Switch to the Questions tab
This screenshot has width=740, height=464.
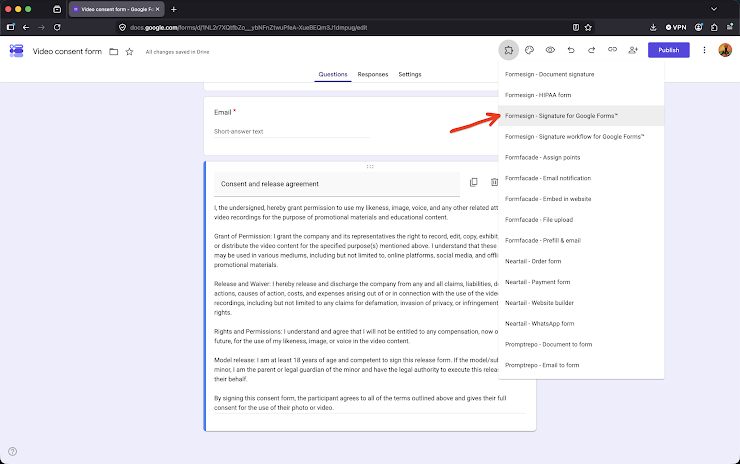[333, 75]
